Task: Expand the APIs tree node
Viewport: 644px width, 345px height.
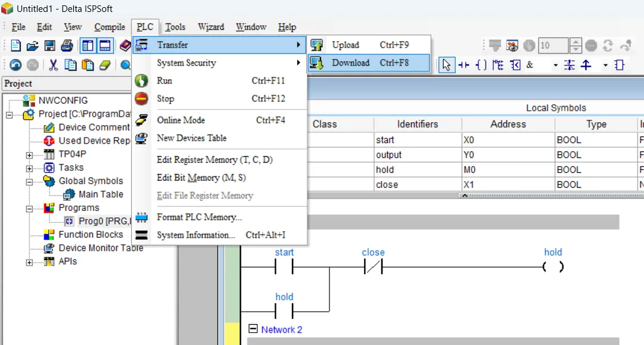Action: tap(30, 262)
